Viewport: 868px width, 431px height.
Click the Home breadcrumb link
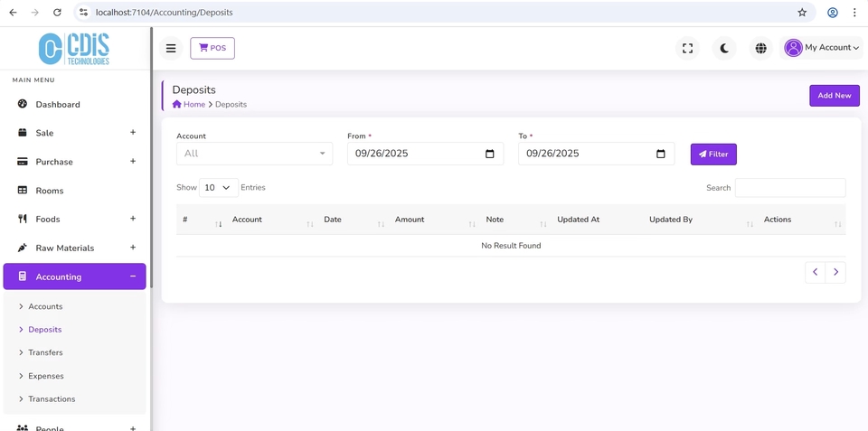pos(193,105)
